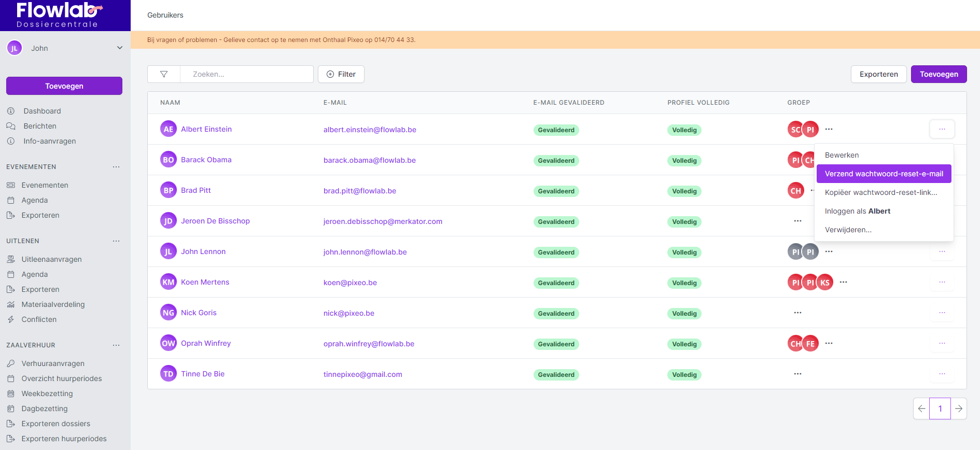The width and height of the screenshot is (980, 450).
Task: Open Conflicten under Uitlenen
Action: point(39,319)
